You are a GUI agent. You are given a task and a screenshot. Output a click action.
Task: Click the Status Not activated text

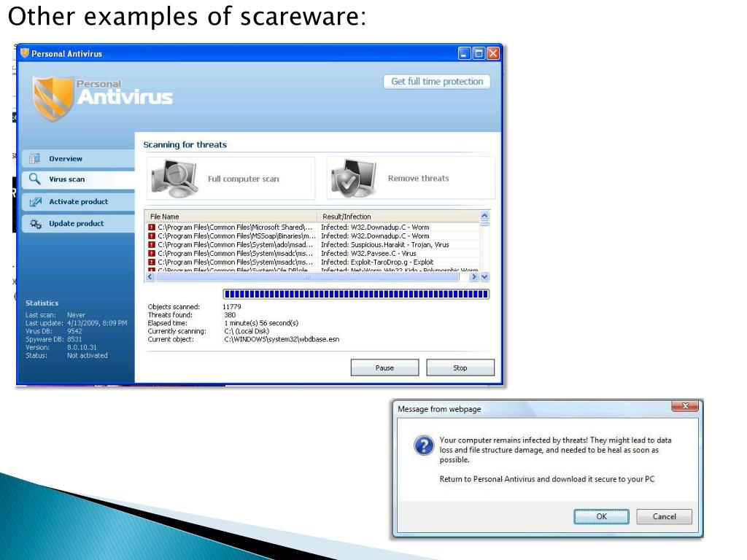coord(88,355)
